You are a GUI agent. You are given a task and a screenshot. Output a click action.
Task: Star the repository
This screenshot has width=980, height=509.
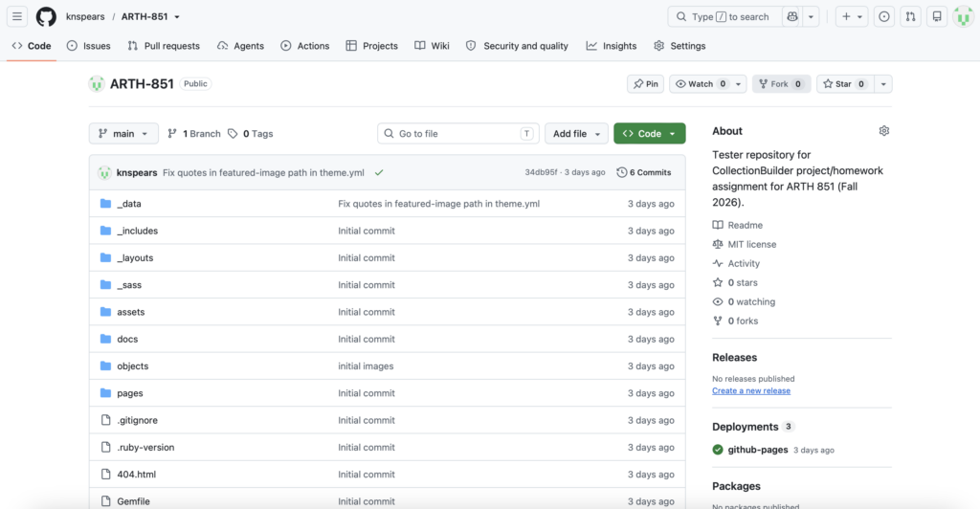tap(845, 83)
